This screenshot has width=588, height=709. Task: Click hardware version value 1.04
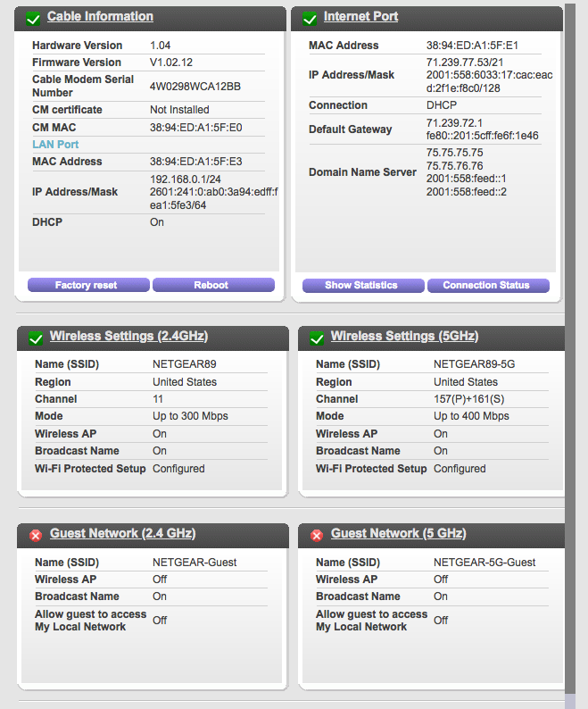click(x=160, y=46)
